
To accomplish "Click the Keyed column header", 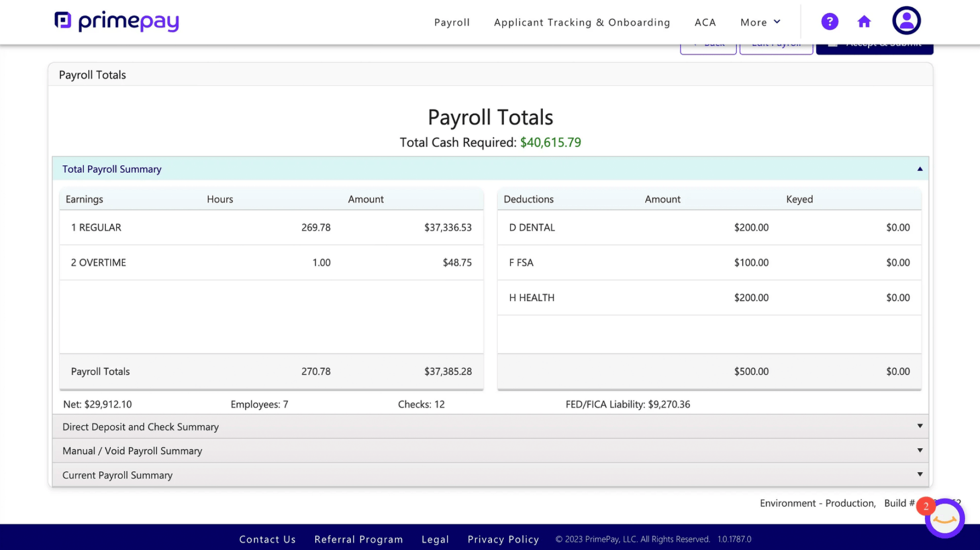I will (x=799, y=199).
